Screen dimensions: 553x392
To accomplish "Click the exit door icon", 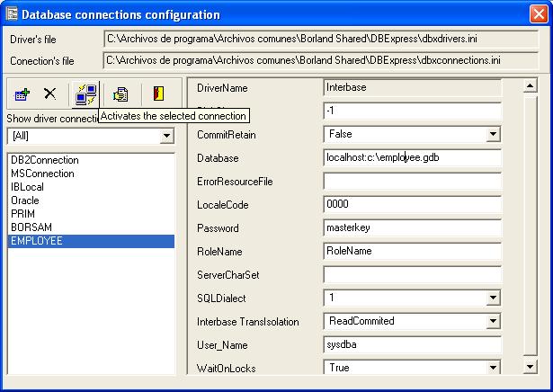I will [x=158, y=94].
